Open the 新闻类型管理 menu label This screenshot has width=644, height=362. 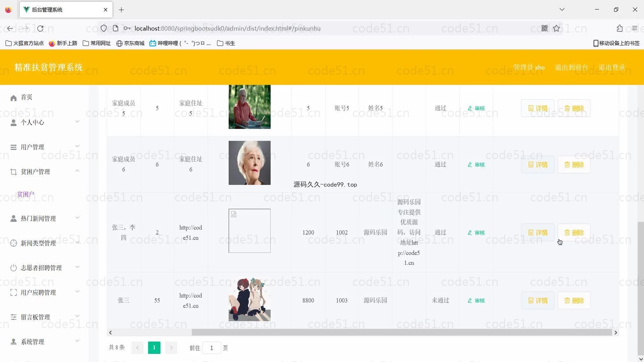pyautogui.click(x=38, y=243)
